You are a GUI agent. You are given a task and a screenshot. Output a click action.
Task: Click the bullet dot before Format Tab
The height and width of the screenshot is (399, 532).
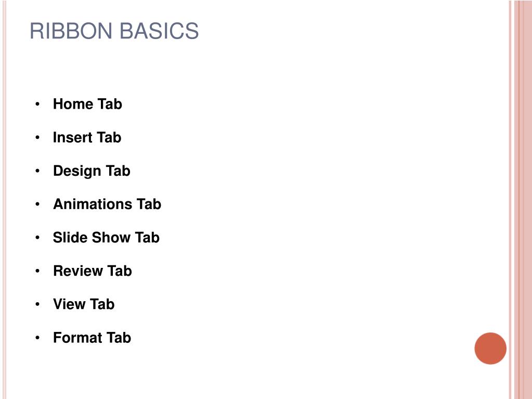[37, 338]
